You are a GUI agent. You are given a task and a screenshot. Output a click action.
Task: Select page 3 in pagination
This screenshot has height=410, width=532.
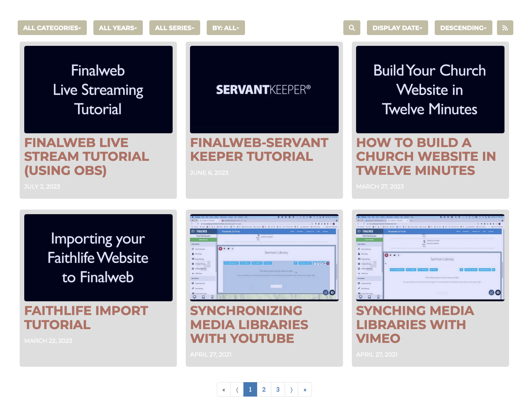click(x=278, y=389)
